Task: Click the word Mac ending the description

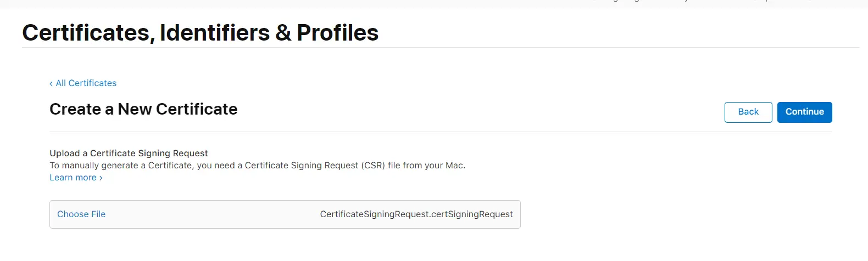Action: (455, 166)
